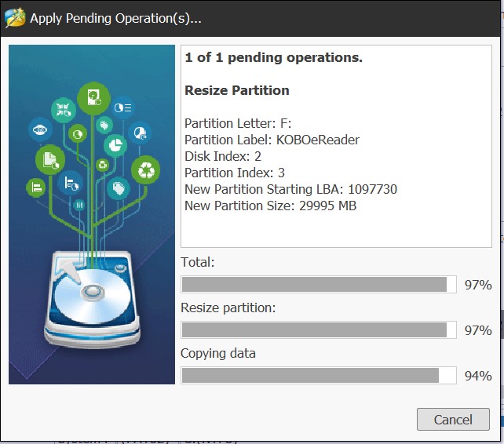Click the Resize partition progress bar
This screenshot has height=444, width=504.
(319, 329)
